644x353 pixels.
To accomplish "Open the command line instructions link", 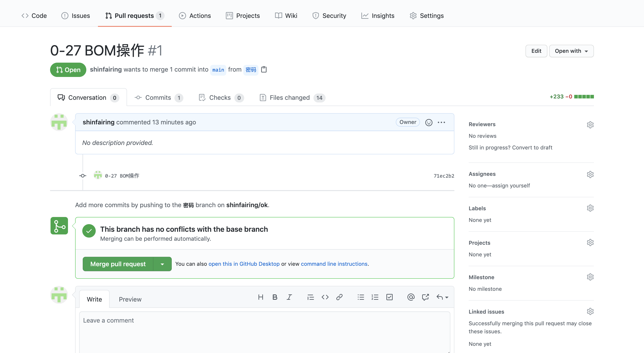I will [334, 264].
